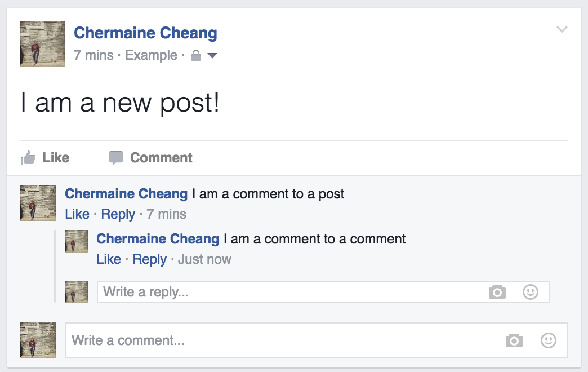Reply to the nested comment

[150, 259]
